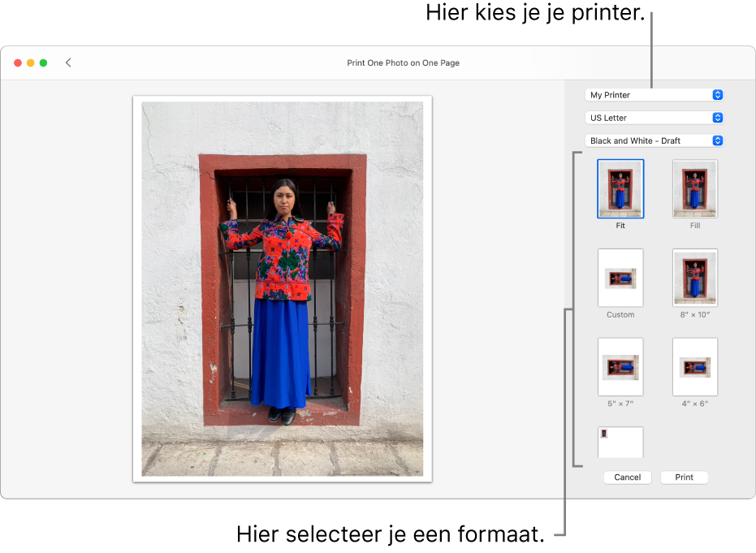Open the US Letter paper size dropdown
This screenshot has height=553, width=756.
point(654,118)
